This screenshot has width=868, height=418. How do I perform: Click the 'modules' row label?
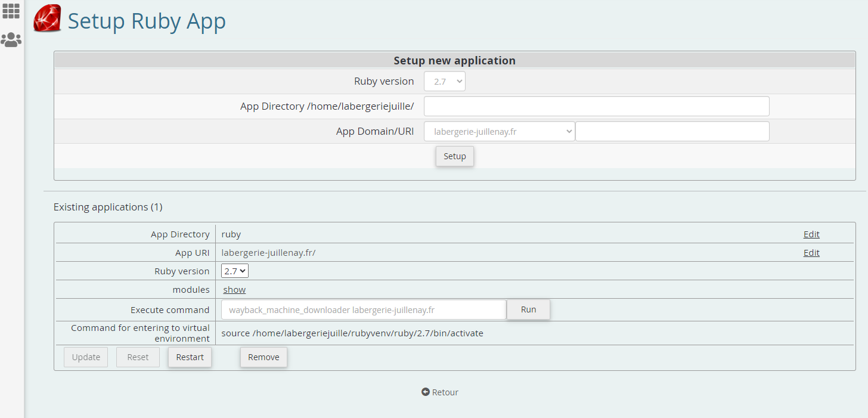tap(191, 290)
